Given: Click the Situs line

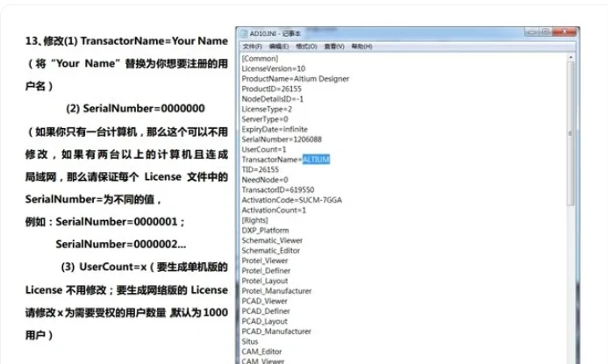Looking at the screenshot, I should click(250, 341).
